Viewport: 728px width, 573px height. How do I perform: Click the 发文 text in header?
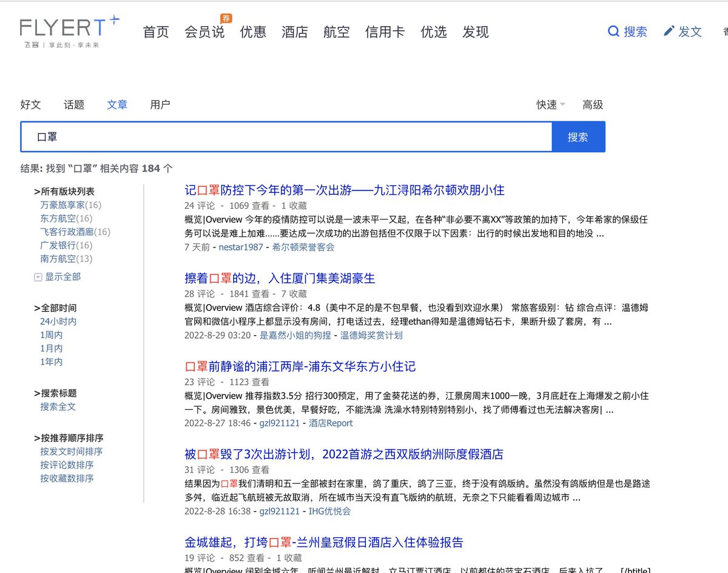point(690,32)
